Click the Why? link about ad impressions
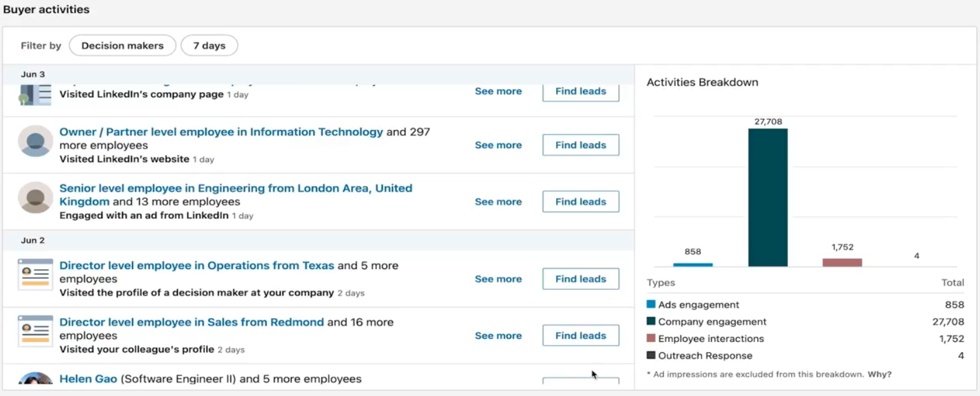Viewport: 980px width, 396px height. [879, 374]
